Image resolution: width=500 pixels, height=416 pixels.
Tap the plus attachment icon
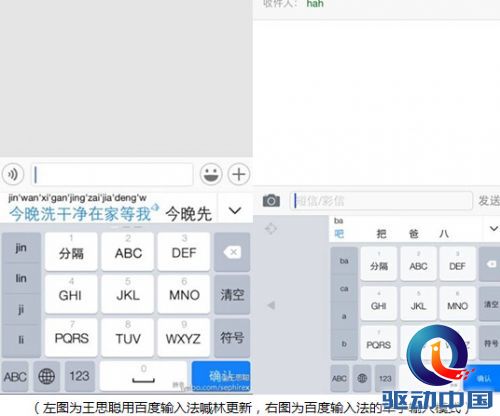click(239, 174)
